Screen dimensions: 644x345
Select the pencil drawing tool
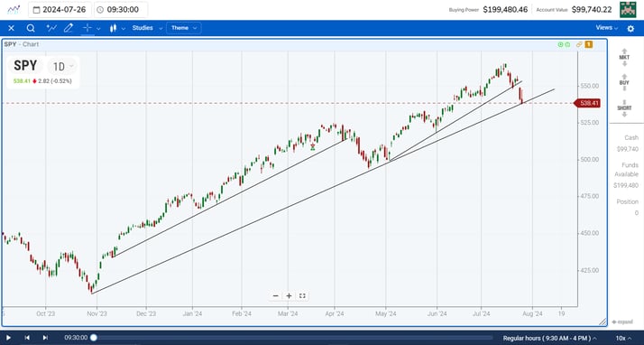(69, 28)
